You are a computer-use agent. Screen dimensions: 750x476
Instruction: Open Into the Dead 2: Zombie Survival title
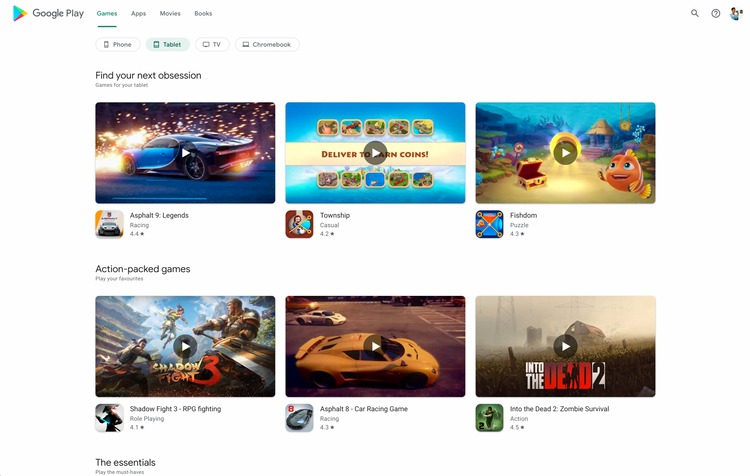560,409
